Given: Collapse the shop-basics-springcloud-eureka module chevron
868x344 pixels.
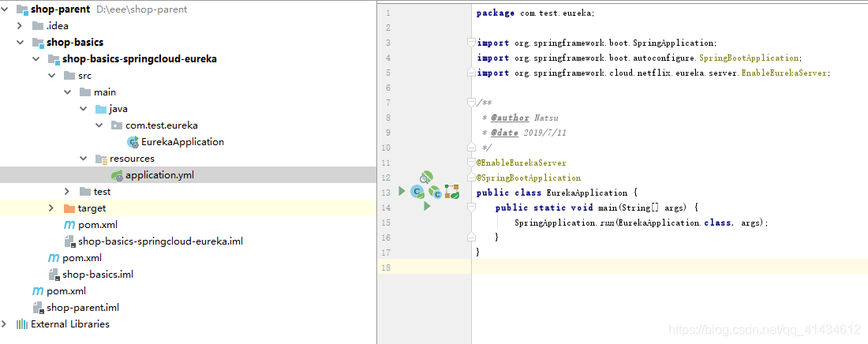Looking at the screenshot, I should 36,58.
